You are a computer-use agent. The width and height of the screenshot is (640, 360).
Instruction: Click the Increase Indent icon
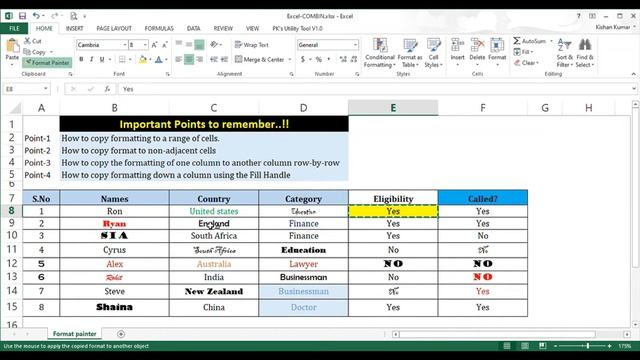pos(224,60)
